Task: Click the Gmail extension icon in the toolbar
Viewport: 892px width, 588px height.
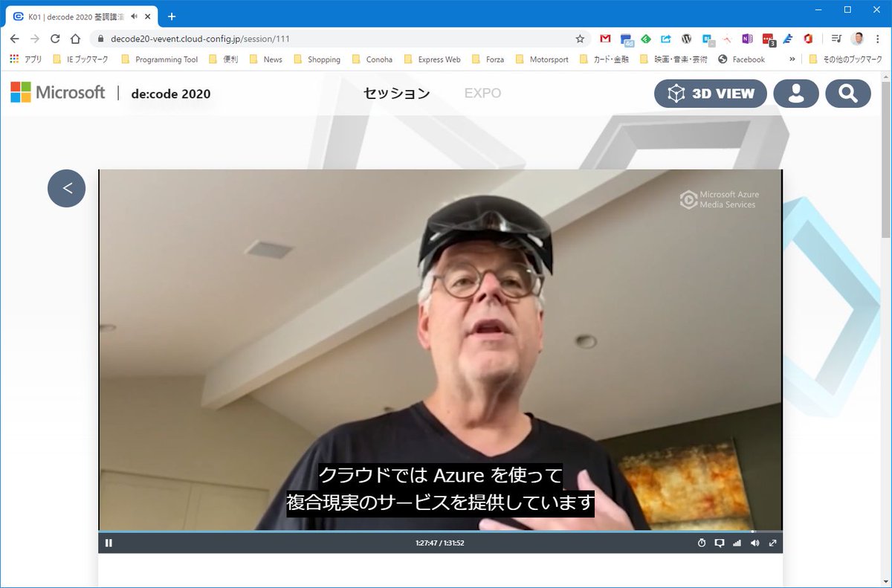Action: coord(605,39)
